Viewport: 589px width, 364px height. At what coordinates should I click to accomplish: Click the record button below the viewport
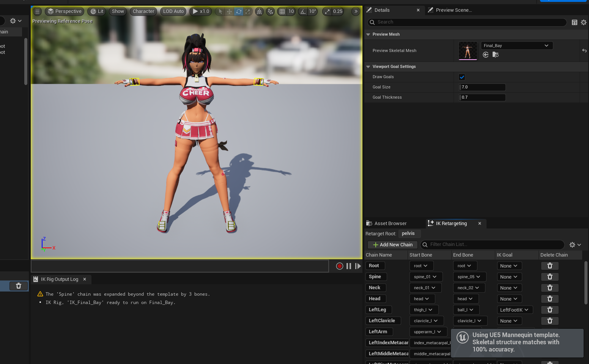click(340, 266)
